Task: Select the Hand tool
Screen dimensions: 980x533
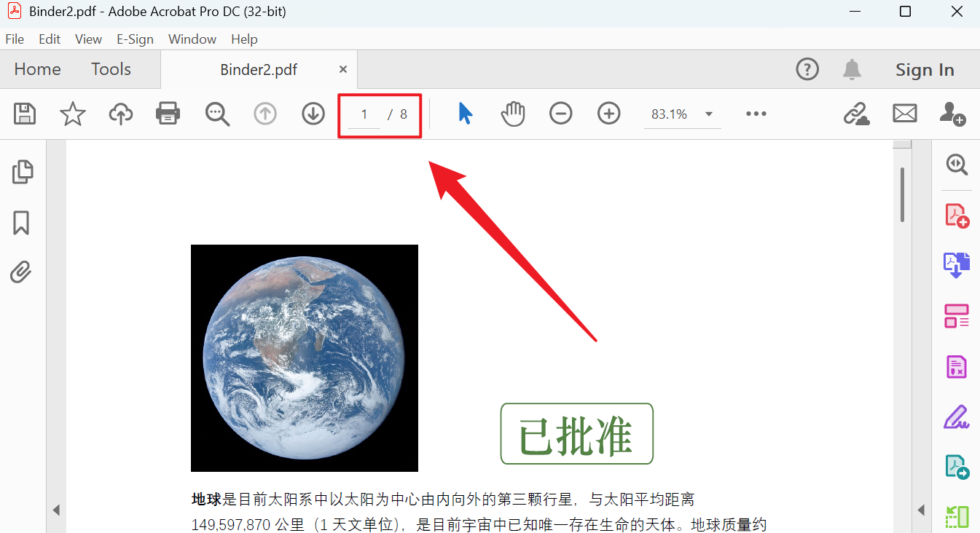Action: [x=512, y=114]
